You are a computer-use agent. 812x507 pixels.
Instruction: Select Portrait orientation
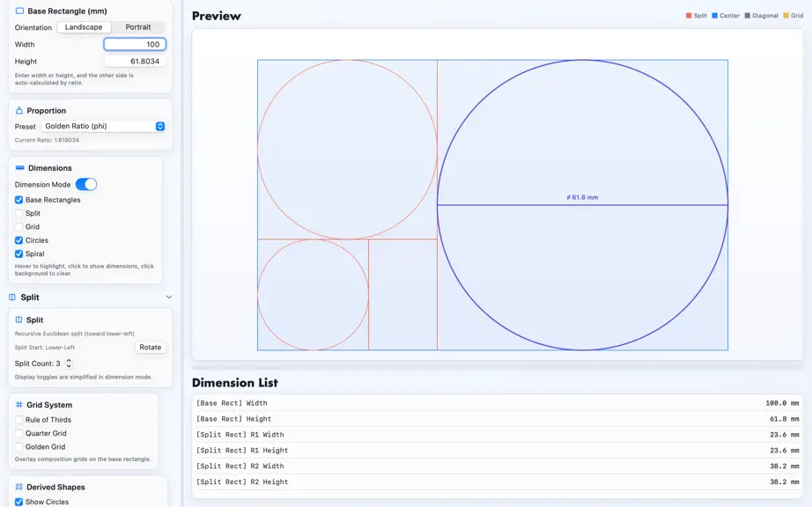click(x=137, y=27)
